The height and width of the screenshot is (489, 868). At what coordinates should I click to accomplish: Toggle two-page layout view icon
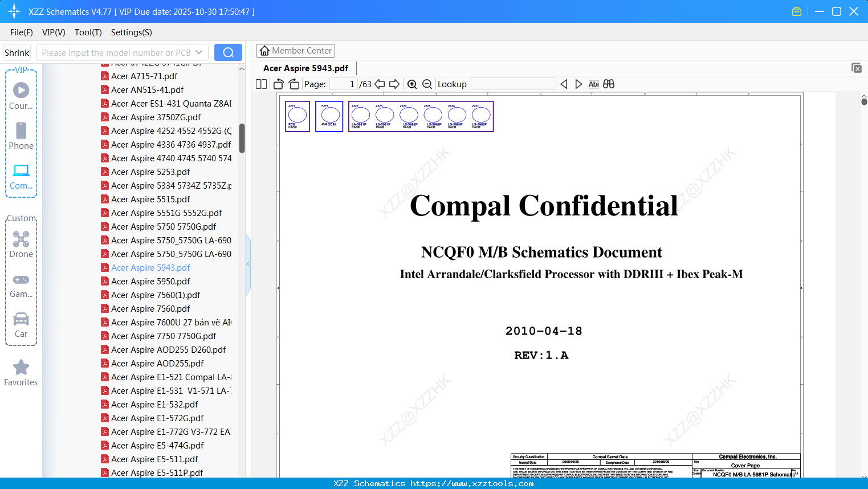262,84
